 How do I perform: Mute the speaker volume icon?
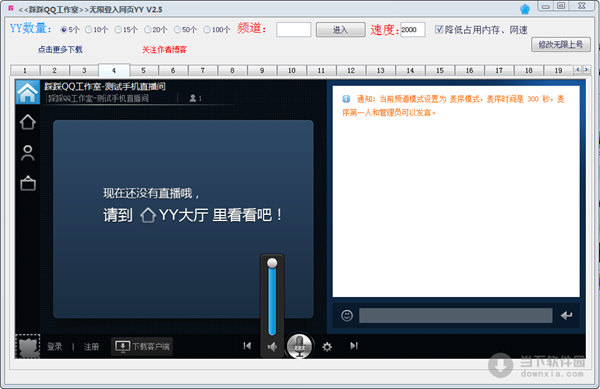[x=272, y=347]
